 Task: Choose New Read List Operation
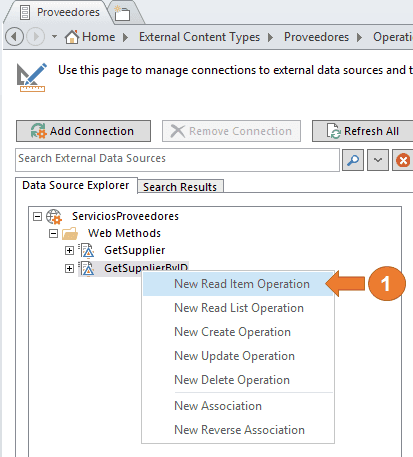tap(238, 308)
